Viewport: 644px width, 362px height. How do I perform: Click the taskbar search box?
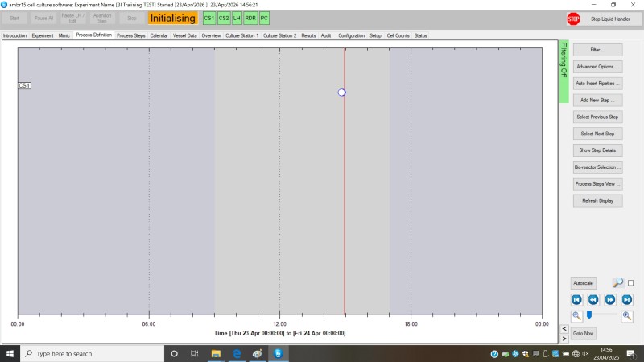(x=92, y=353)
